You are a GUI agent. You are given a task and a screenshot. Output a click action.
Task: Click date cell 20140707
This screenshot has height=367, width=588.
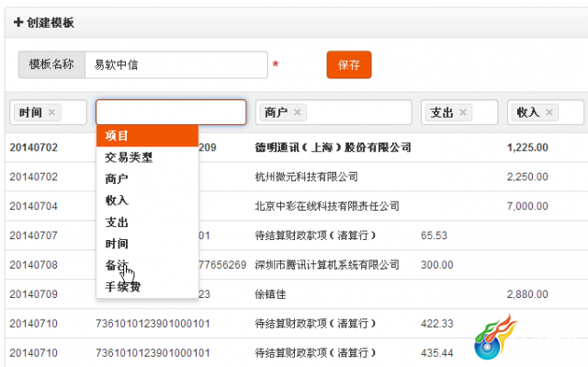click(x=34, y=235)
